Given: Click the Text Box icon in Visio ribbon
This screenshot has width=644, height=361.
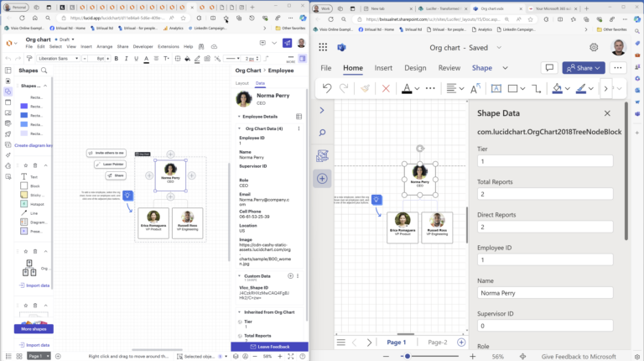Looking at the screenshot, I should coord(496,88).
